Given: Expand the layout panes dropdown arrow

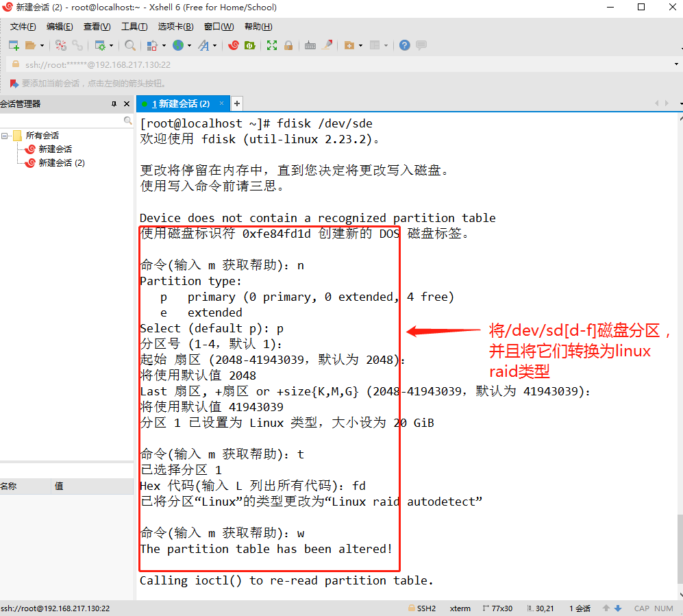Looking at the screenshot, I should [386, 45].
